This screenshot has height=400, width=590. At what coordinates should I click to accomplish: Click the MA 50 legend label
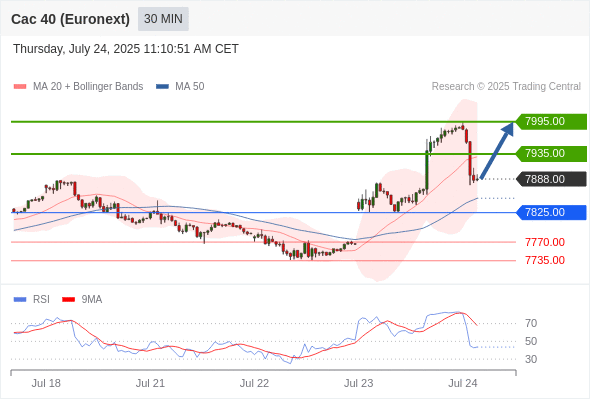(x=190, y=87)
